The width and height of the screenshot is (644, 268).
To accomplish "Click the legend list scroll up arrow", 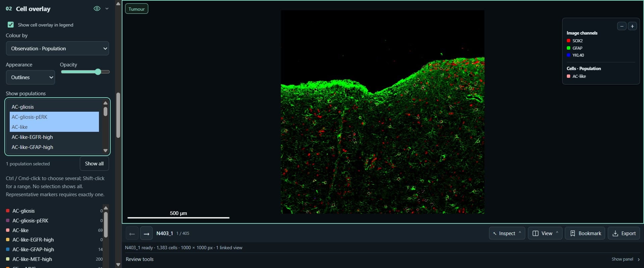I will point(106,208).
